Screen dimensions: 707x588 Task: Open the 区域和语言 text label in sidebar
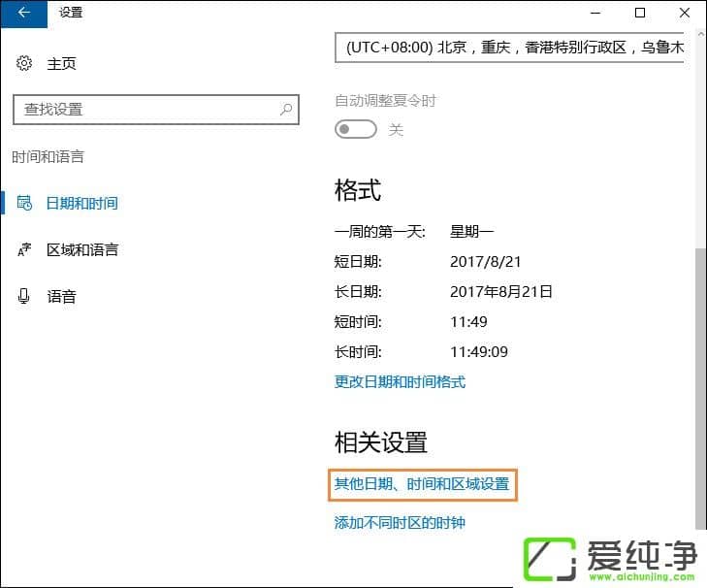click(82, 250)
